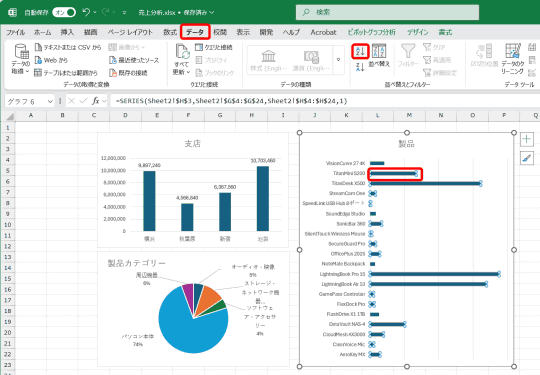Click Queries and Connections button
This screenshot has height=375, width=540.
pyautogui.click(x=214, y=47)
